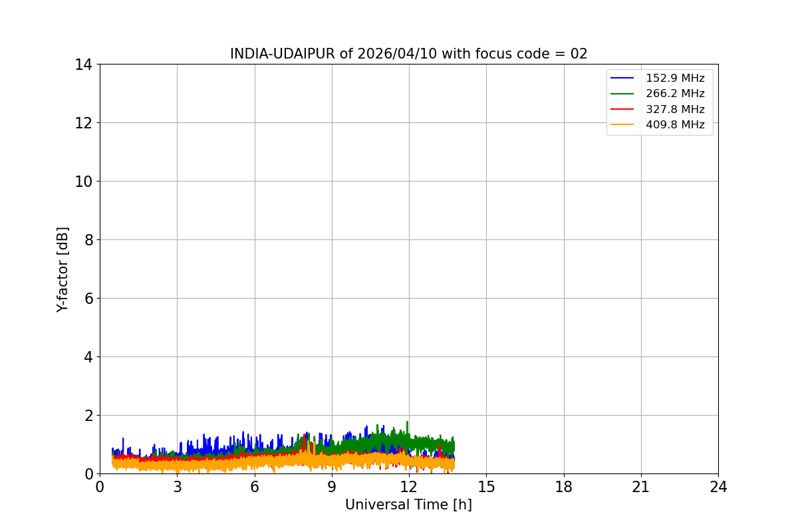Click the x-axis tick label 24
The width and height of the screenshot is (798, 532).
[718, 487]
